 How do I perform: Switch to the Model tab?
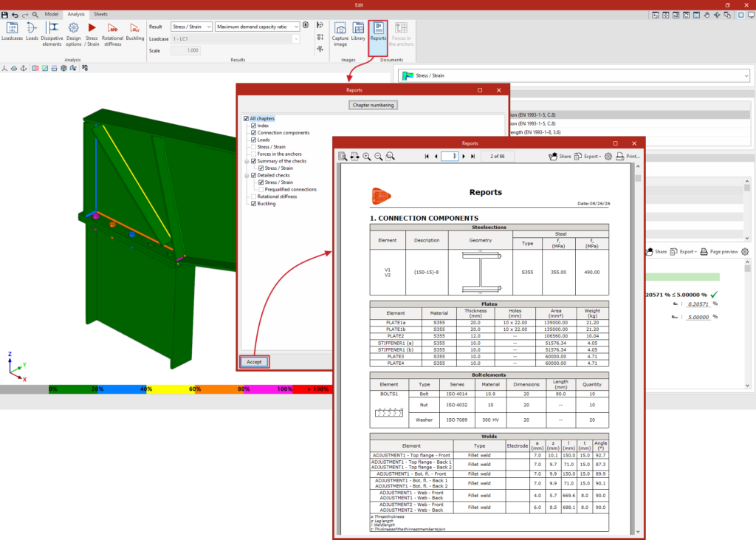coord(52,15)
